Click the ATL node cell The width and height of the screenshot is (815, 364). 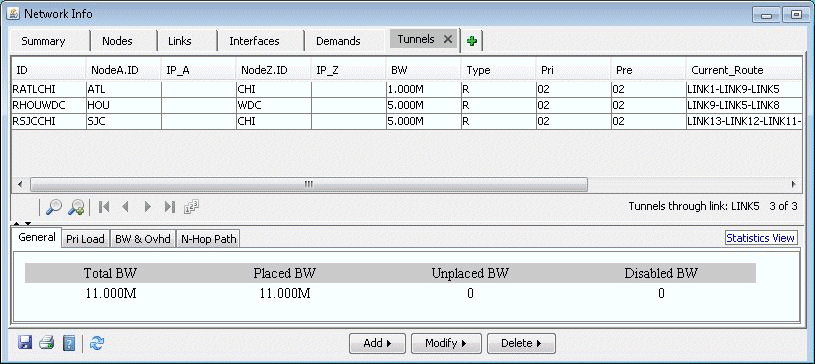coord(124,89)
